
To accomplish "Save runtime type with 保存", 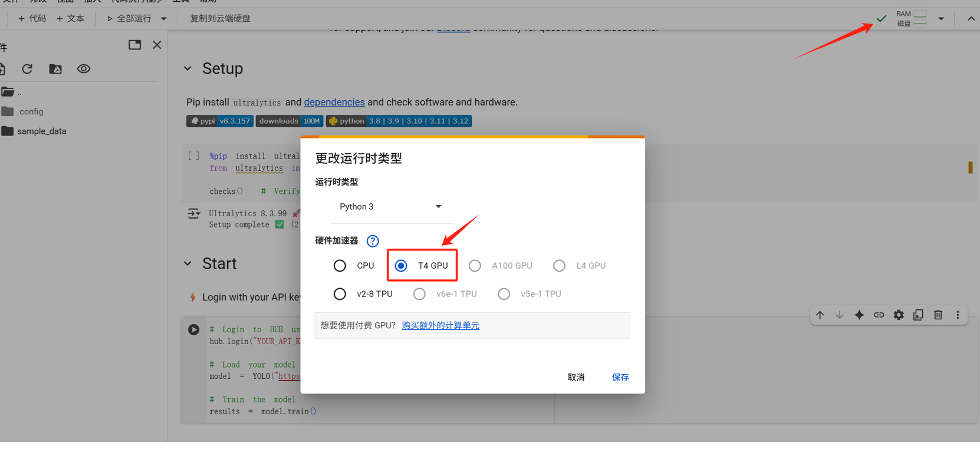I will pos(620,377).
